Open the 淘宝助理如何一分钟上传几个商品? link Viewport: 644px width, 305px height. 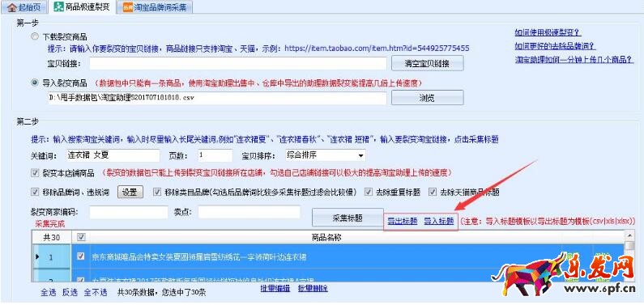click(575, 60)
